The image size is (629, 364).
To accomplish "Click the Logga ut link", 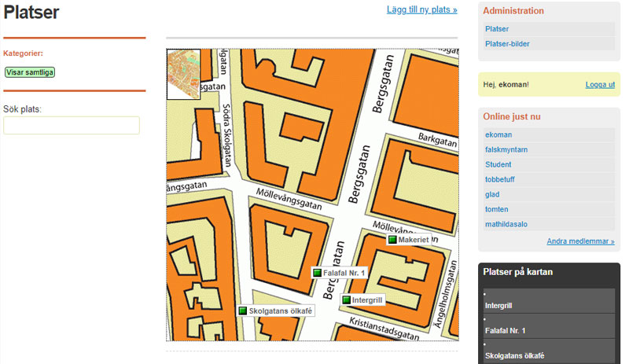I will pos(600,84).
